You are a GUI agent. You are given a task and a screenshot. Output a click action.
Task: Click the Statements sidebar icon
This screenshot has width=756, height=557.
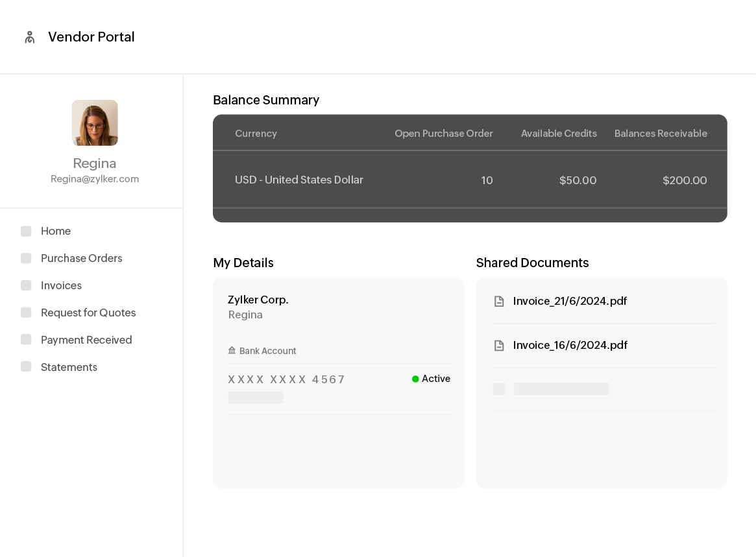pos(26,367)
